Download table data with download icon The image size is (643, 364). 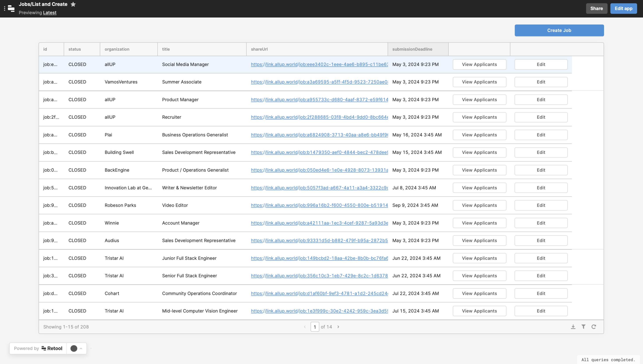coord(573,327)
